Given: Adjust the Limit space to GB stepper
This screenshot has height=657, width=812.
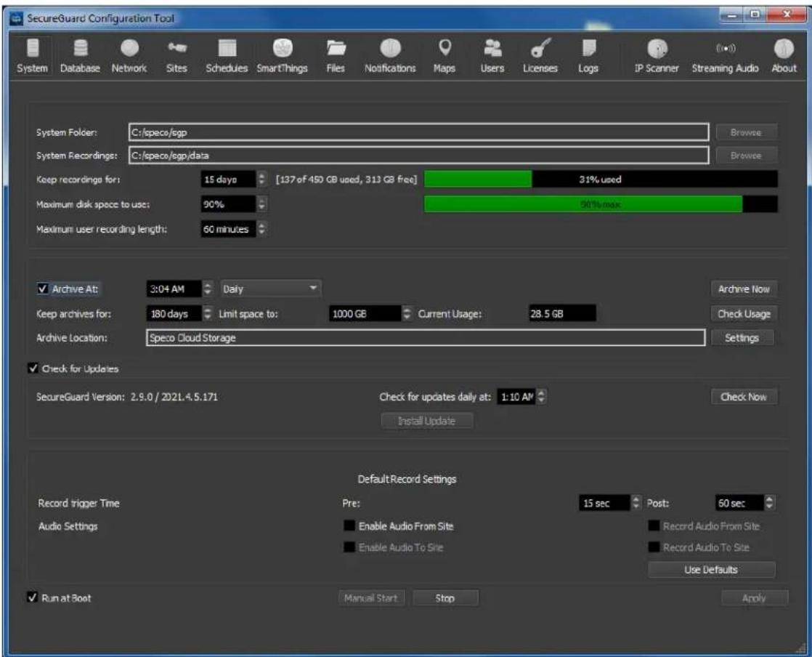Looking at the screenshot, I should [x=407, y=313].
